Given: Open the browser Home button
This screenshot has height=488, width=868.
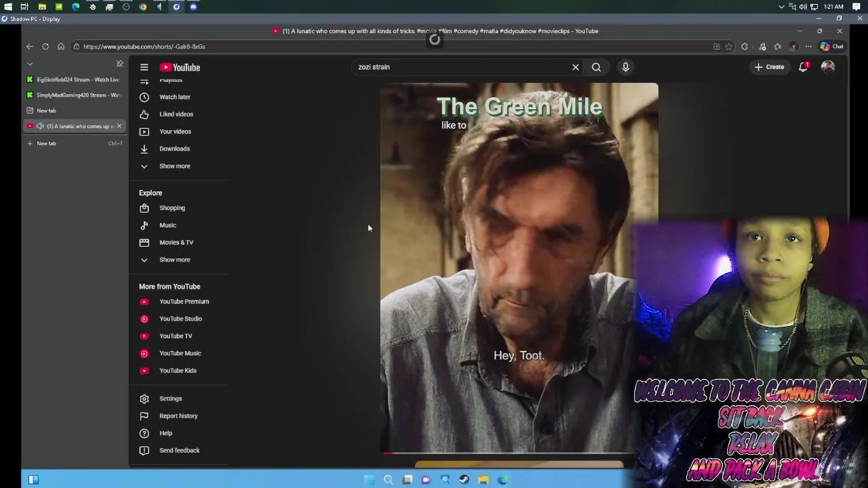Looking at the screenshot, I should (x=61, y=47).
